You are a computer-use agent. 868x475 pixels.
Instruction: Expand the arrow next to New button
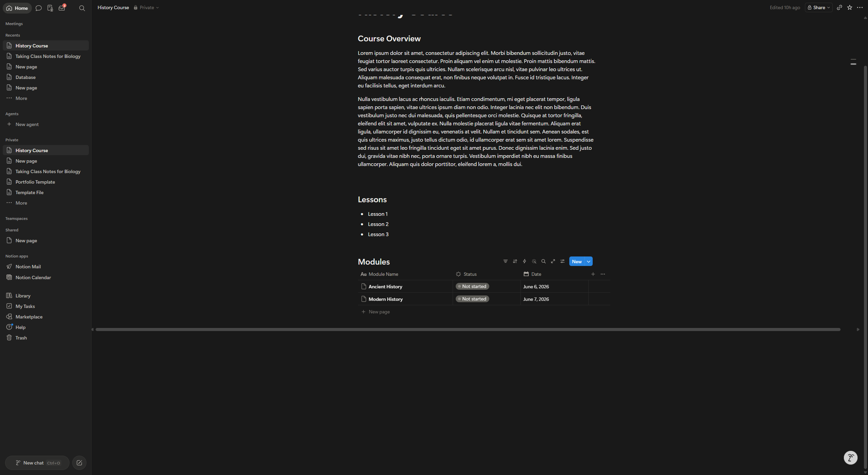pos(589,261)
